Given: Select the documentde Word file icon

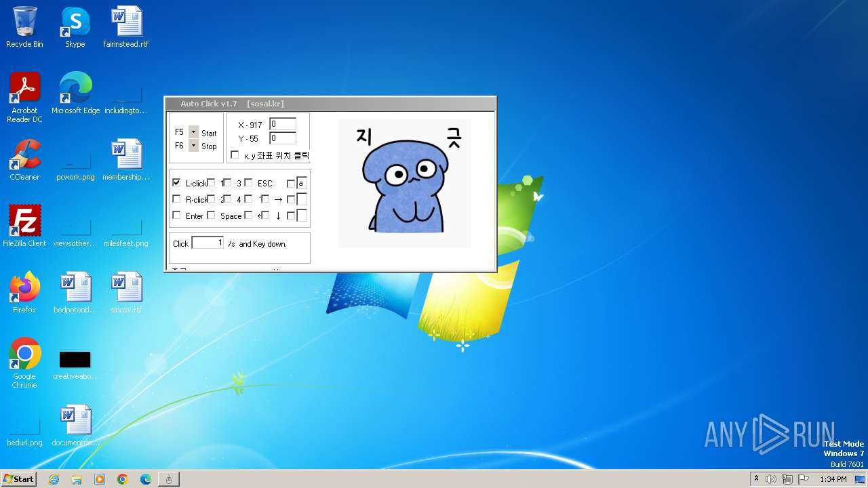Looking at the screenshot, I should tap(75, 426).
